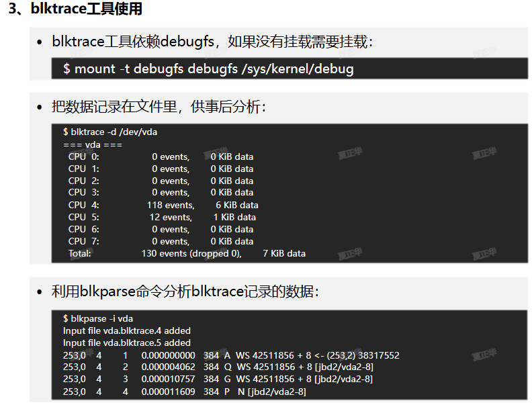The height and width of the screenshot is (405, 532).
Task: Click the "Input file vda.blktrace.4 added" line
Action: click(x=127, y=330)
